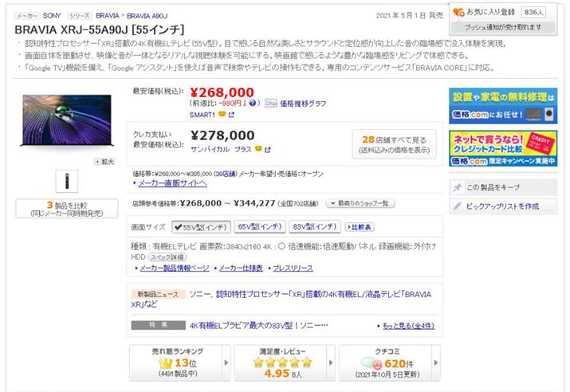Expand the クチコミ panel arrow
This screenshot has height=392, width=570.
pos(436,363)
